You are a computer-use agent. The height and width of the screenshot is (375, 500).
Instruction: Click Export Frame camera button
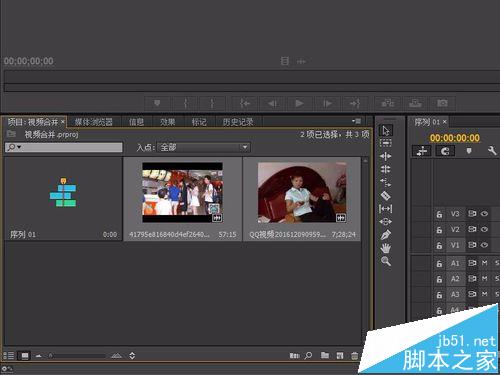(x=443, y=104)
